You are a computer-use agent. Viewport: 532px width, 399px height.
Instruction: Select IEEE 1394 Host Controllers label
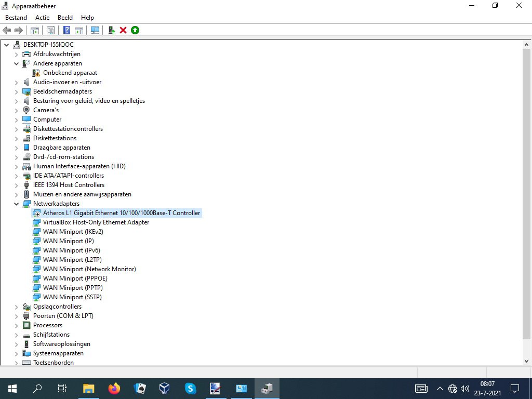(x=69, y=185)
